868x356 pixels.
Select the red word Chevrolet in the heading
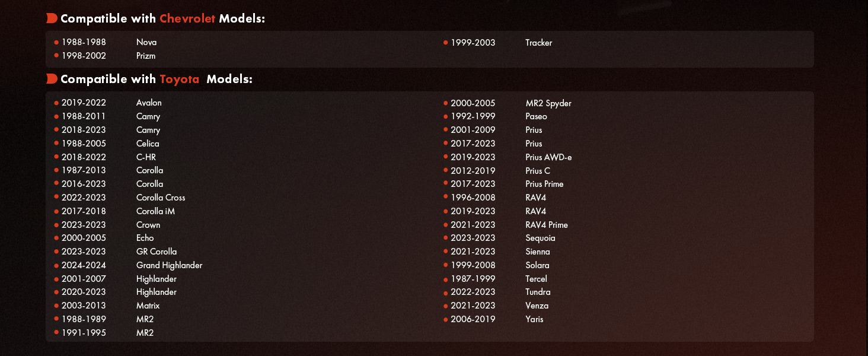tap(187, 19)
